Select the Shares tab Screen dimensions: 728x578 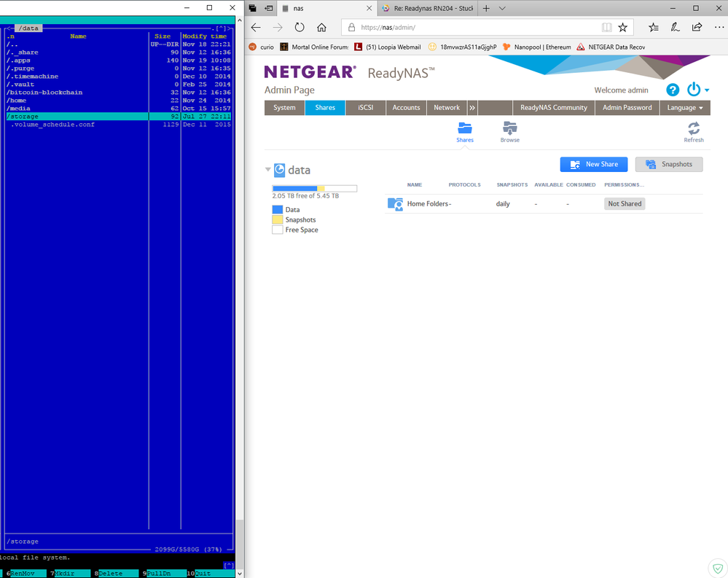[x=325, y=108]
